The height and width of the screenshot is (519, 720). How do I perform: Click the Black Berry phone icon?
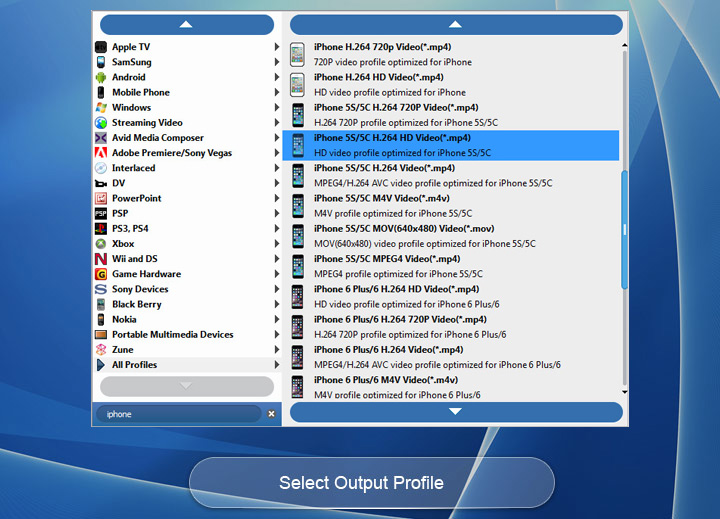tap(101, 305)
